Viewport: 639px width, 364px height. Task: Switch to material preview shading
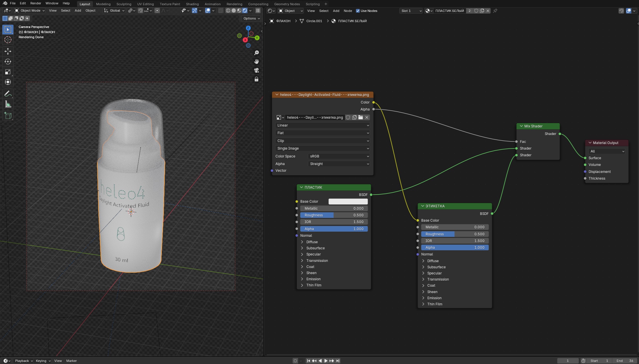coord(239,10)
